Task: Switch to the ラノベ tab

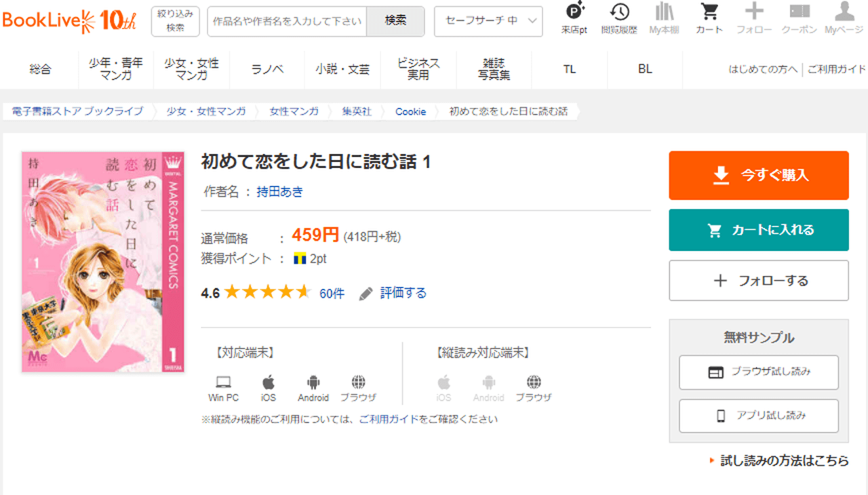Action: pyautogui.click(x=267, y=69)
